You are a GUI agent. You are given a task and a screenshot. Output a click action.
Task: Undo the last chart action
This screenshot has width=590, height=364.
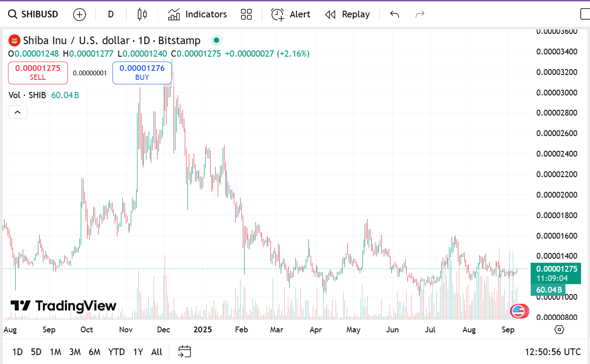tap(395, 14)
